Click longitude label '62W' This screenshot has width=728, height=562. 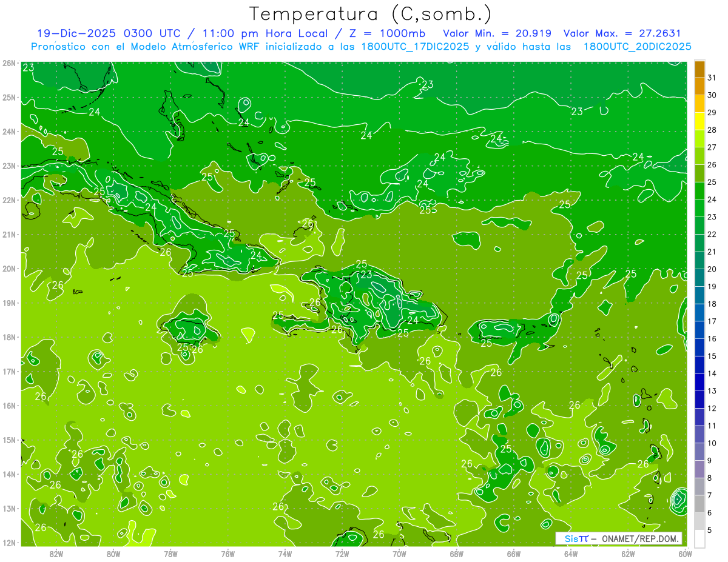coord(628,554)
